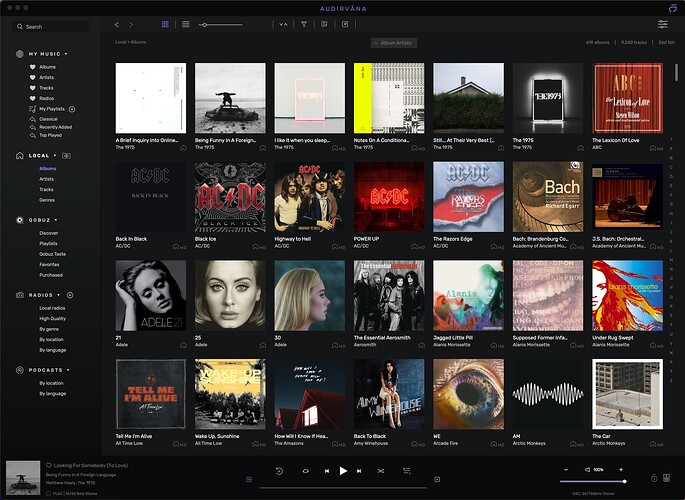Switch to grid view layout
Screen dimensions: 685x500
[165, 24]
